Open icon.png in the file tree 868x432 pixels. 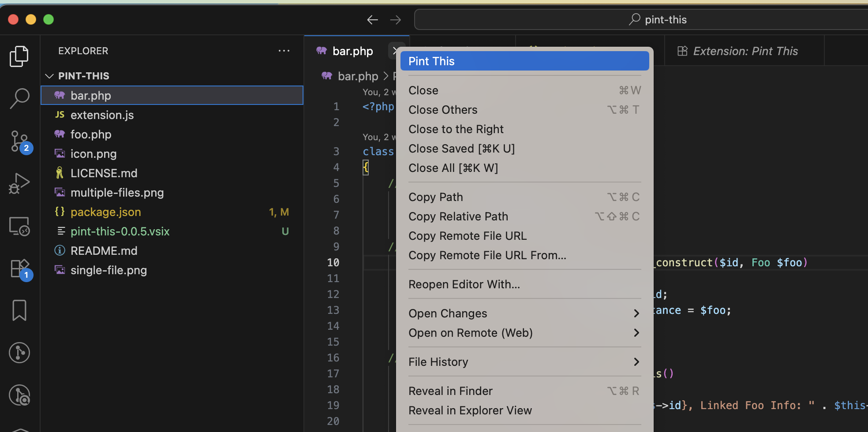click(x=172, y=153)
